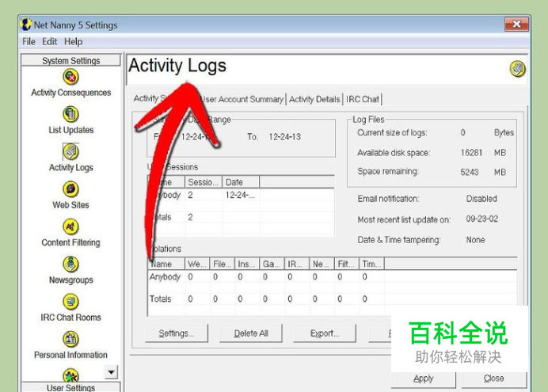548x392 pixels.
Task: Click the Net Nanny title bar icon
Action: 26,25
